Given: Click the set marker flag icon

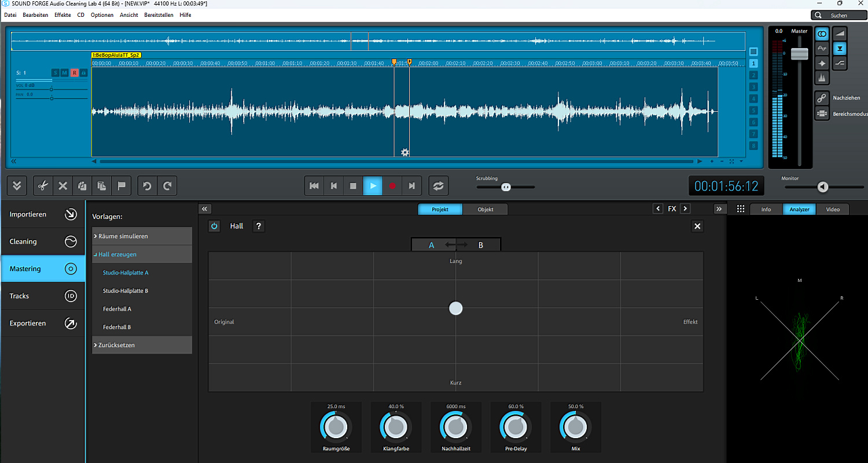Looking at the screenshot, I should (122, 186).
